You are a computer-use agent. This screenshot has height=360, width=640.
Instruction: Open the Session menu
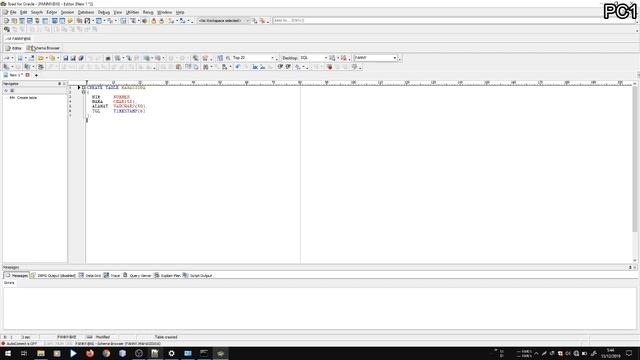[x=67, y=12]
